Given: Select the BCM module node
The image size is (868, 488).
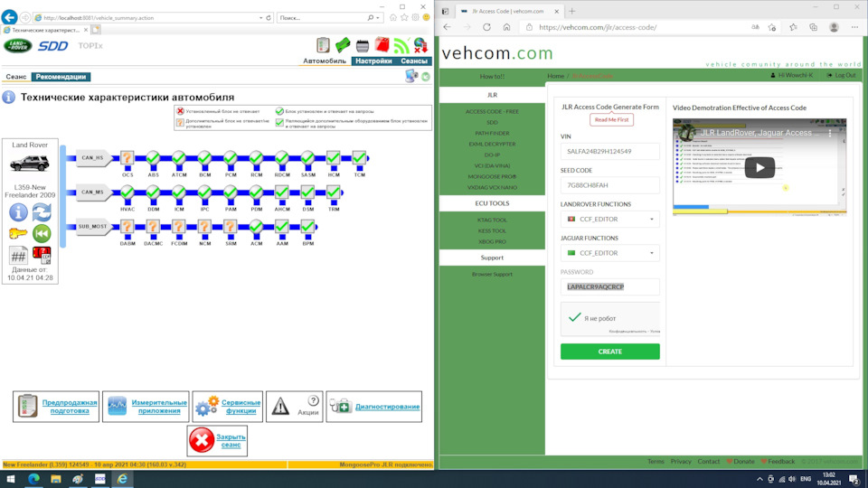Looking at the screenshot, I should (204, 158).
